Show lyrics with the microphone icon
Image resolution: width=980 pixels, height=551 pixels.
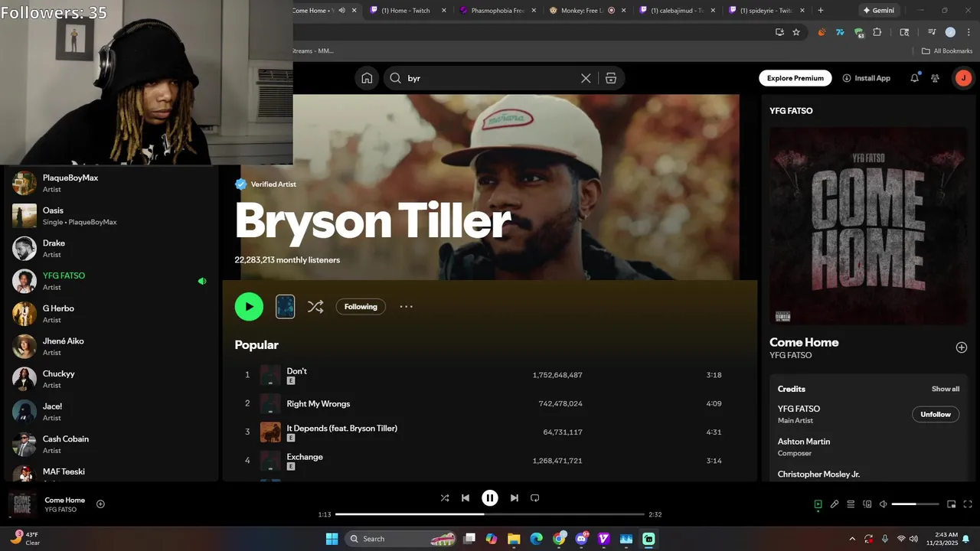point(835,504)
